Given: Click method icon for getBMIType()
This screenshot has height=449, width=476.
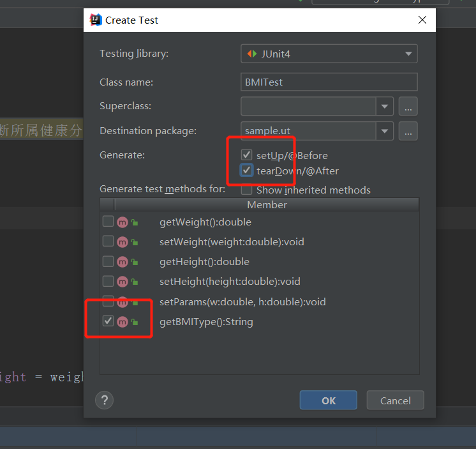Looking at the screenshot, I should tap(123, 322).
